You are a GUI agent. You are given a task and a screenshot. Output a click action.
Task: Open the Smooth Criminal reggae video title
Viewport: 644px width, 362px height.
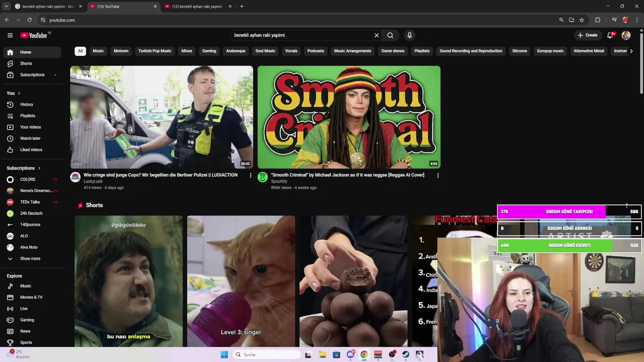[x=348, y=175]
